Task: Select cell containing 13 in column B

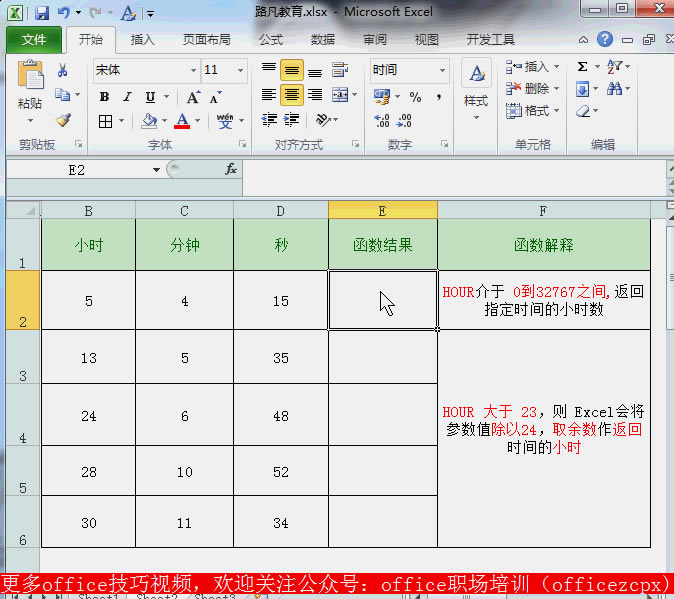Action: 88,357
